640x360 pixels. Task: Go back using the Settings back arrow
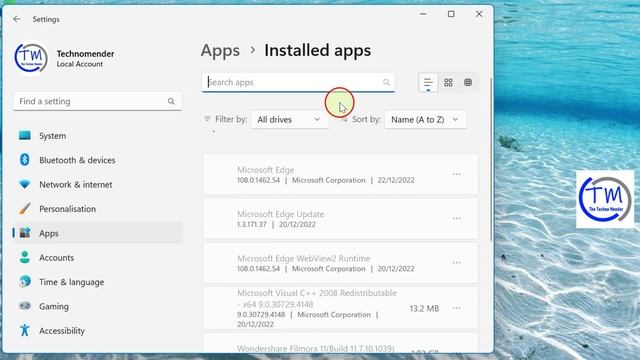pos(17,19)
